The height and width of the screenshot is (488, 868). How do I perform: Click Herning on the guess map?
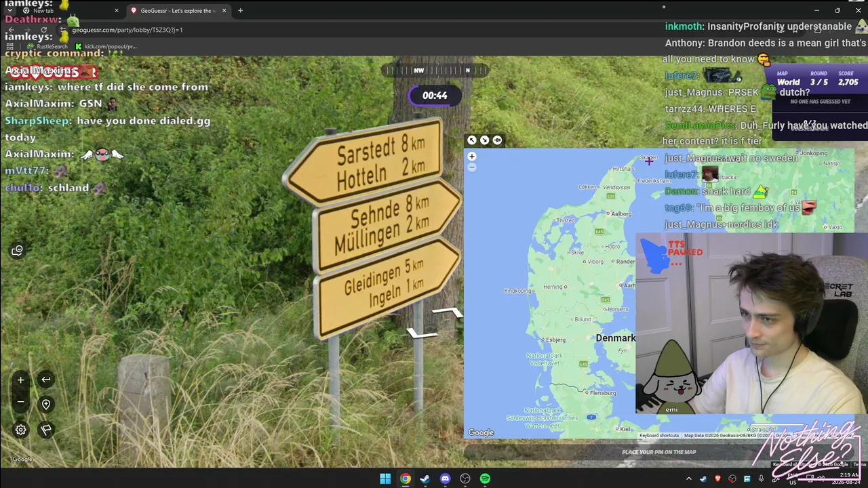pyautogui.click(x=553, y=287)
